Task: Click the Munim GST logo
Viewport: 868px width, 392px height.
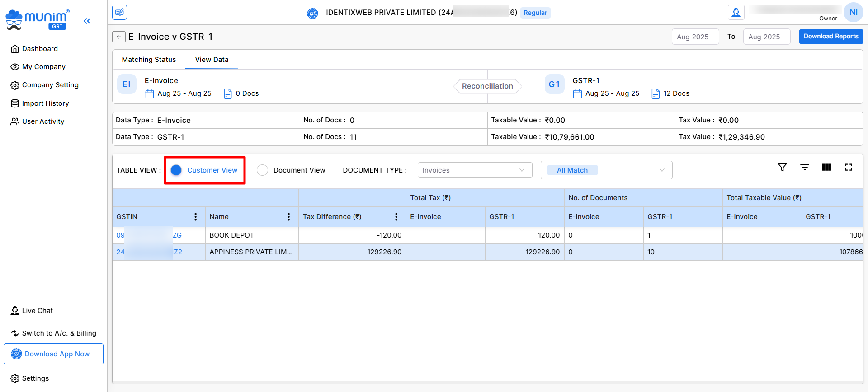Action: (x=38, y=20)
